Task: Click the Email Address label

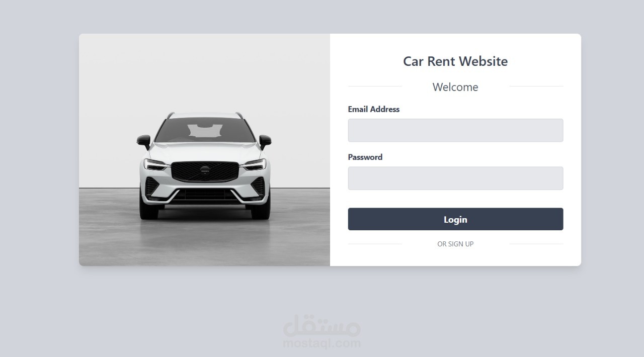Action: point(374,109)
